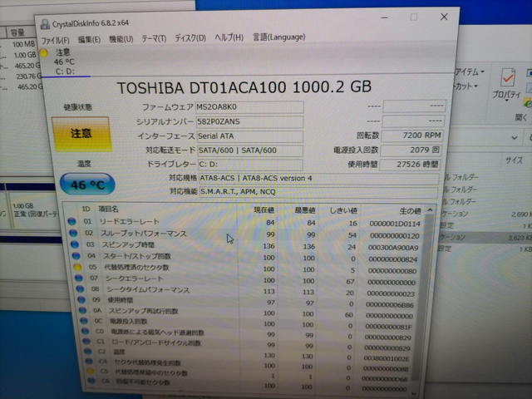
Task: Click blue status dot for 01 リードエラーレート
Action: click(71, 222)
